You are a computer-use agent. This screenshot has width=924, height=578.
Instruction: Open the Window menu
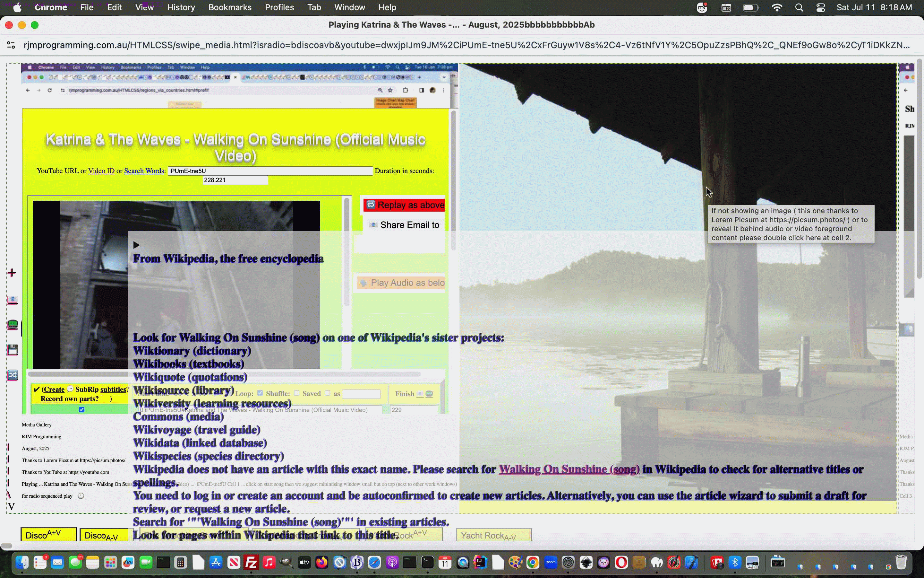click(x=349, y=8)
